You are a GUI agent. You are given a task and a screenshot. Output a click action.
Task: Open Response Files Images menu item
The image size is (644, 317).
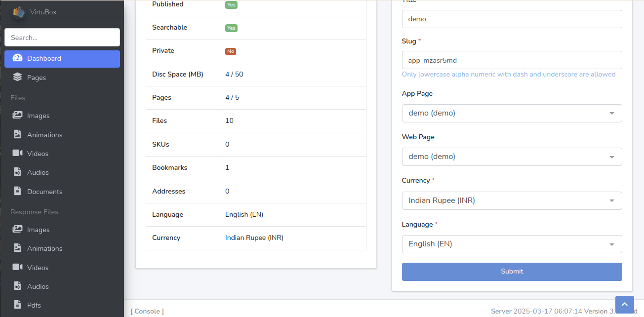[38, 230]
